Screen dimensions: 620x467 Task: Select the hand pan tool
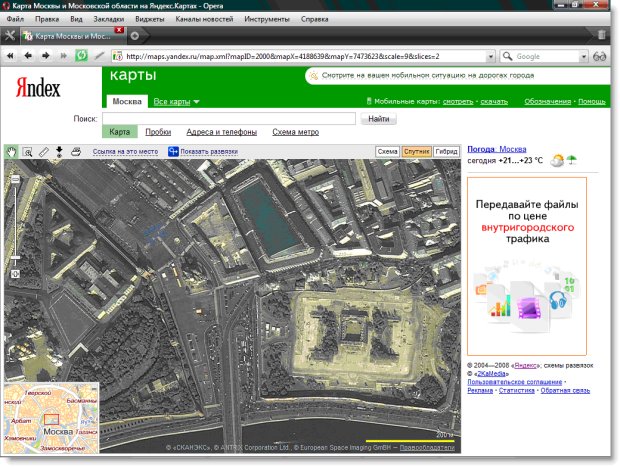11,151
